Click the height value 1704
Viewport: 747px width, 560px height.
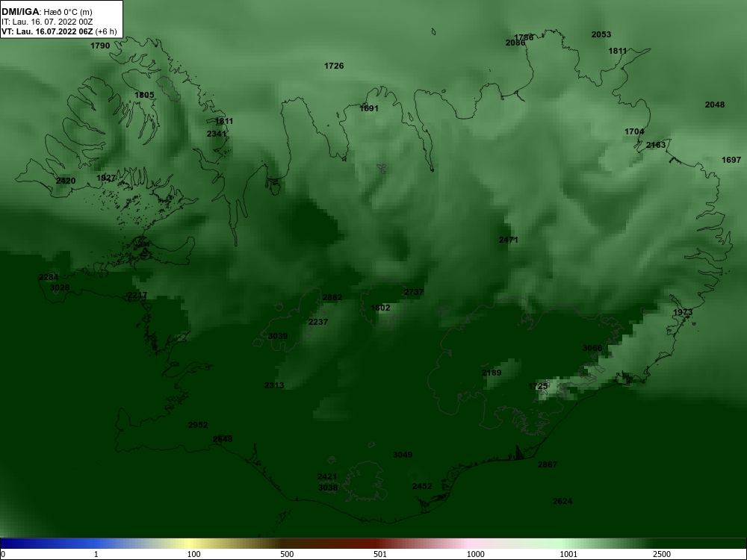[634, 132]
